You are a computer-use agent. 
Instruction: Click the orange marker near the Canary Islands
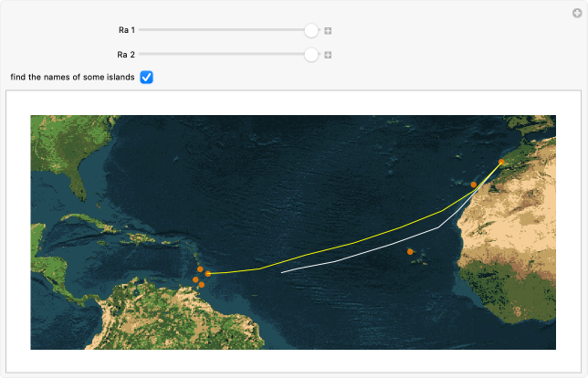[473, 184]
